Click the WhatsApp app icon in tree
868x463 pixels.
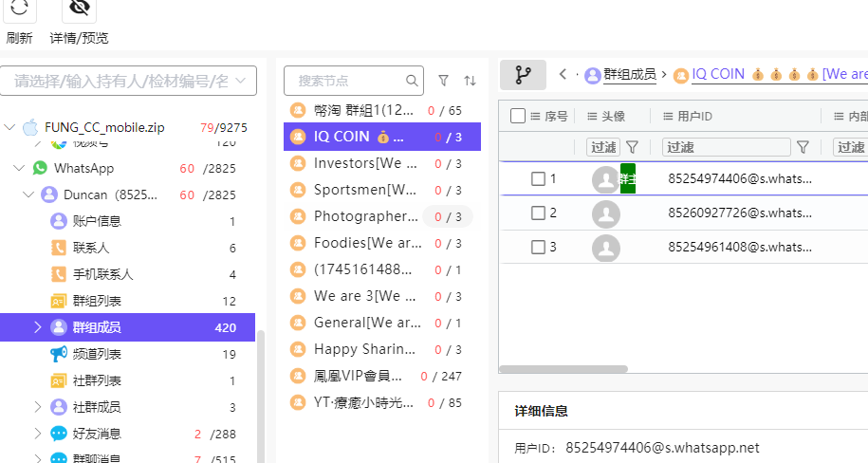tap(40, 168)
